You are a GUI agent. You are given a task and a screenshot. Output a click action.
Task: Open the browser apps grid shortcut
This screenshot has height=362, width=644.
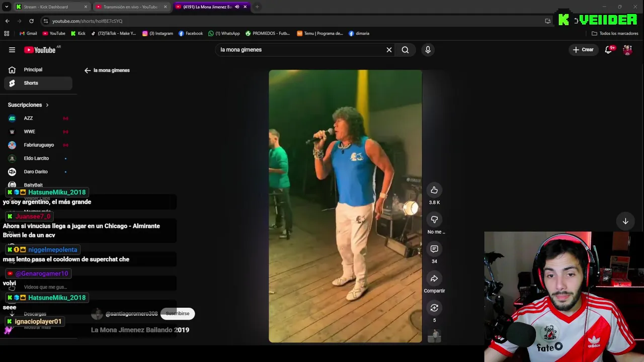7,34
